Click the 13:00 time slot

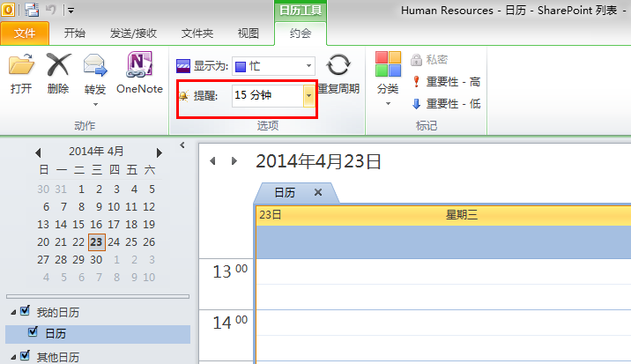pos(442,271)
